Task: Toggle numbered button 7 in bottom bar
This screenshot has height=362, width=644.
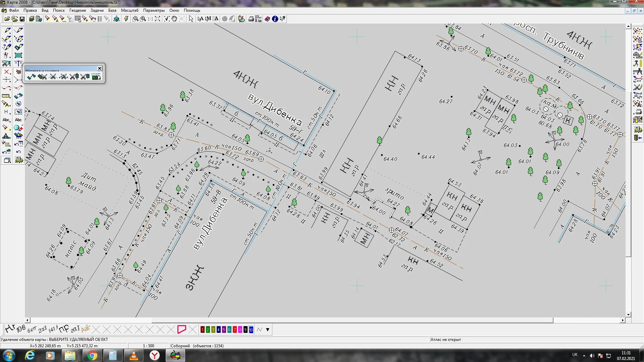Action: [x=235, y=330]
